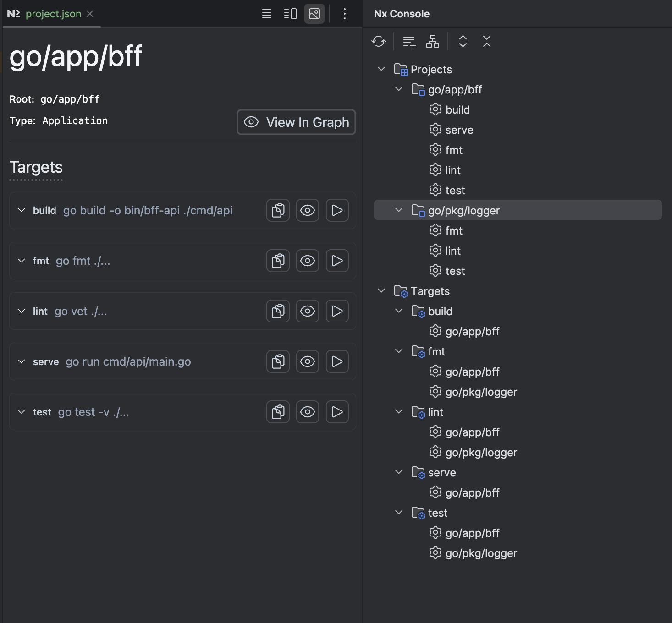Expand all nodes in Nx Console tree
This screenshot has width=672, height=623.
tap(463, 42)
